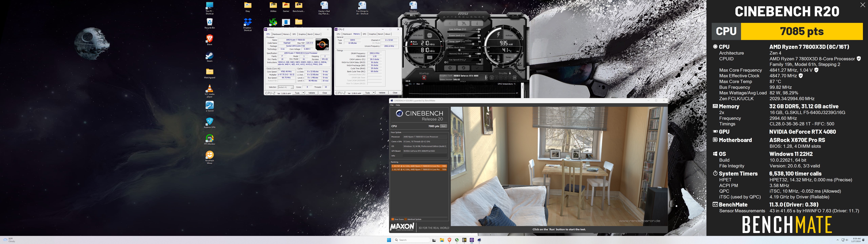This screenshot has height=244, width=868.
Task: Close the BenchMate result overlay
Action: (x=863, y=5)
